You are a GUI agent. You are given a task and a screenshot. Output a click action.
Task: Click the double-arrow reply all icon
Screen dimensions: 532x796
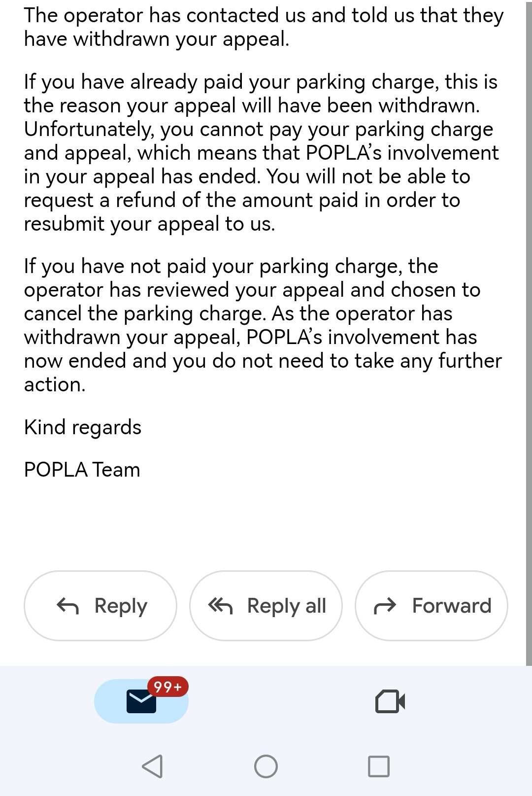[220, 606]
